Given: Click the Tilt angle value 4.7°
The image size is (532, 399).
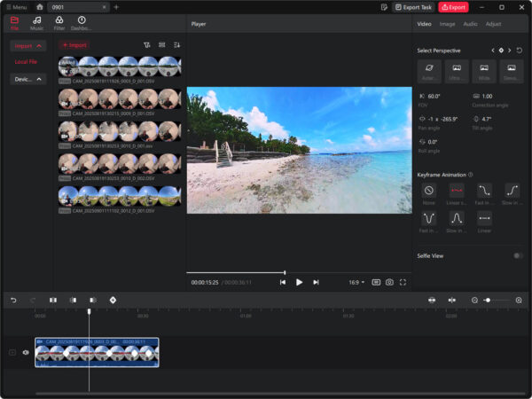Looking at the screenshot, I should tap(487, 119).
